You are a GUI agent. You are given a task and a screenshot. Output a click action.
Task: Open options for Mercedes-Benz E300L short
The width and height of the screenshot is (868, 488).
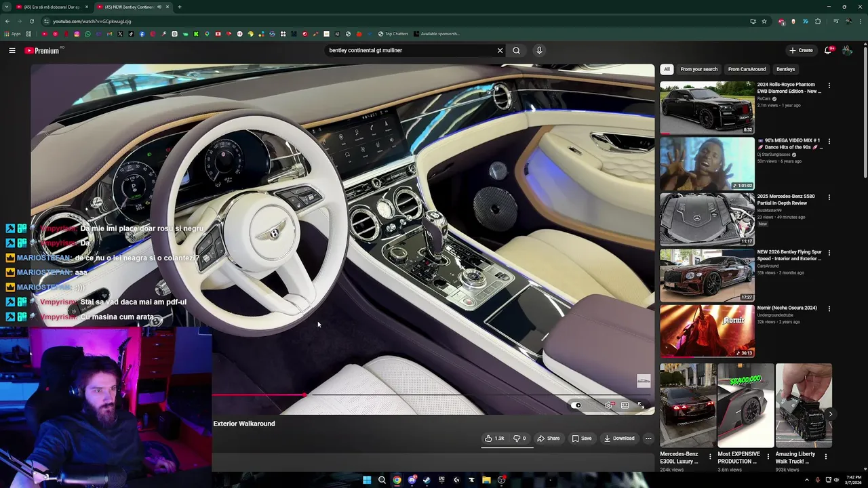710,457
